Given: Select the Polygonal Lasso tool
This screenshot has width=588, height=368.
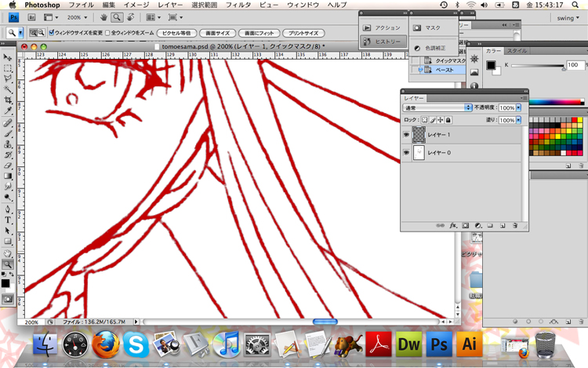Looking at the screenshot, I should [8, 78].
